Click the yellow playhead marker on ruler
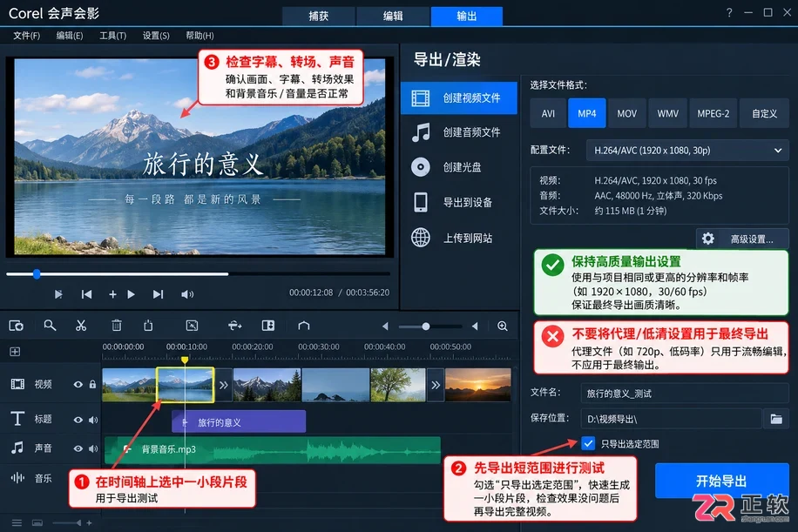Screen dimensions: 798x532 (185, 360)
